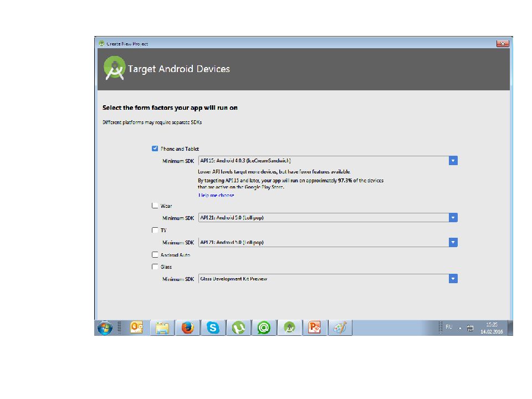This screenshot has height=399, width=532.
Task: Click the Target Android Devices heading
Action: (179, 69)
